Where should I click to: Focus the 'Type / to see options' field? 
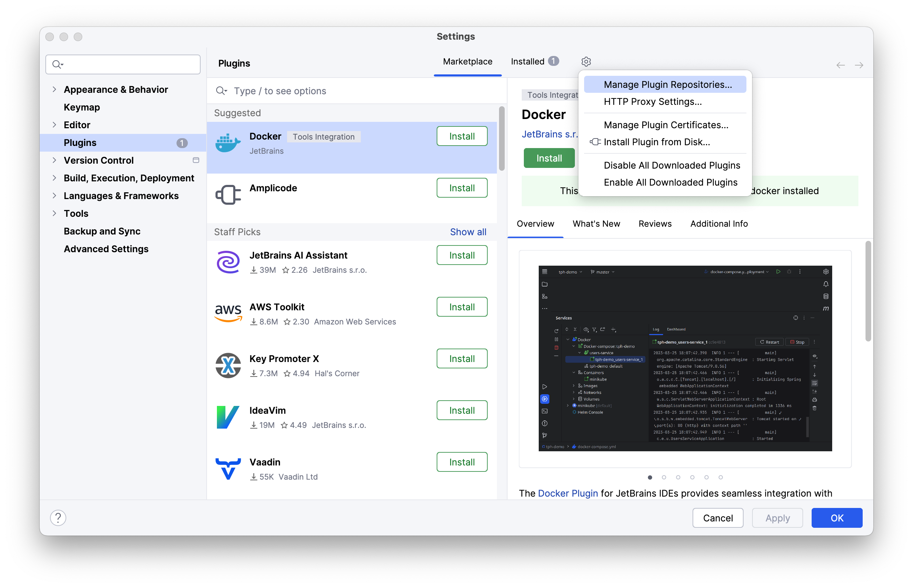(x=357, y=91)
